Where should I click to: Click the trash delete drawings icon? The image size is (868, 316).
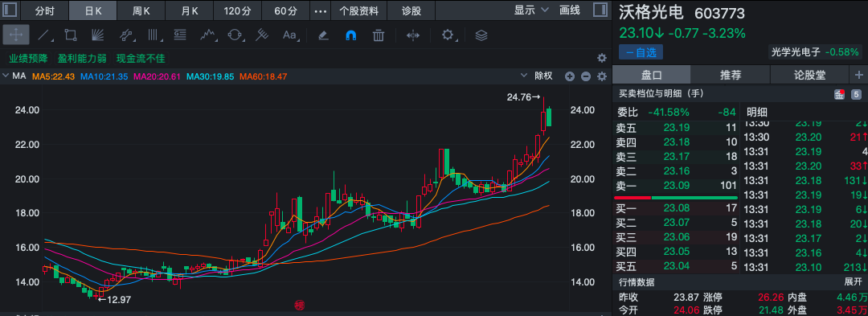tap(379, 35)
